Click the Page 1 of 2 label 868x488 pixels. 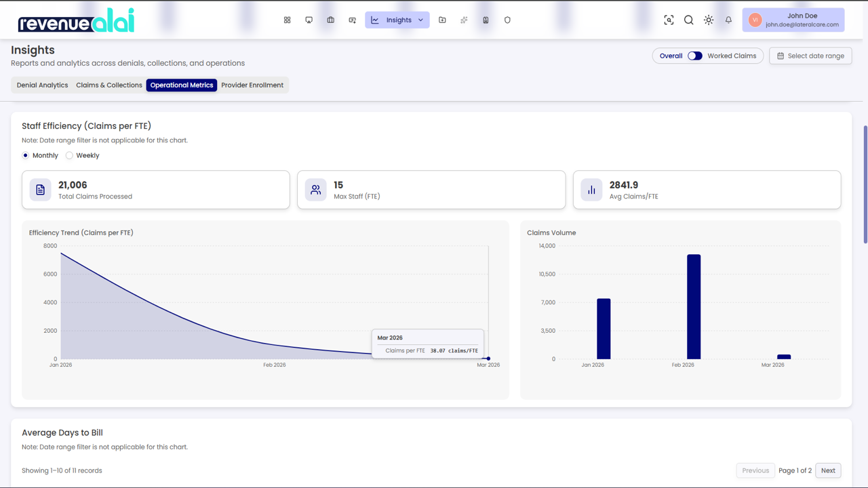tap(795, 470)
